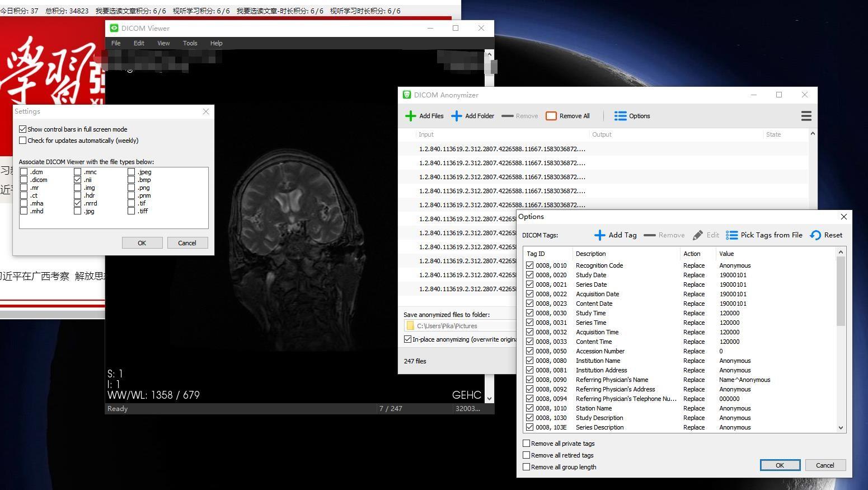Click the Remove icon next to Add Tag

(x=649, y=235)
